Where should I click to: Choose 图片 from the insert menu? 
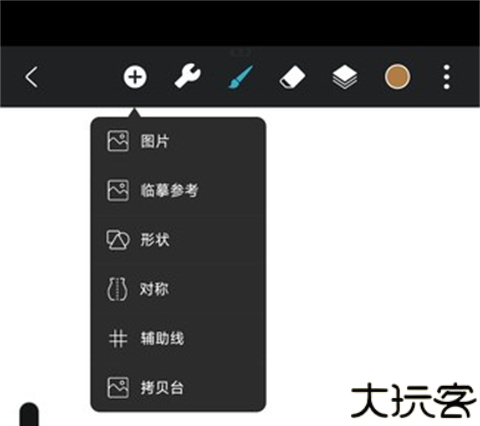pyautogui.click(x=178, y=141)
